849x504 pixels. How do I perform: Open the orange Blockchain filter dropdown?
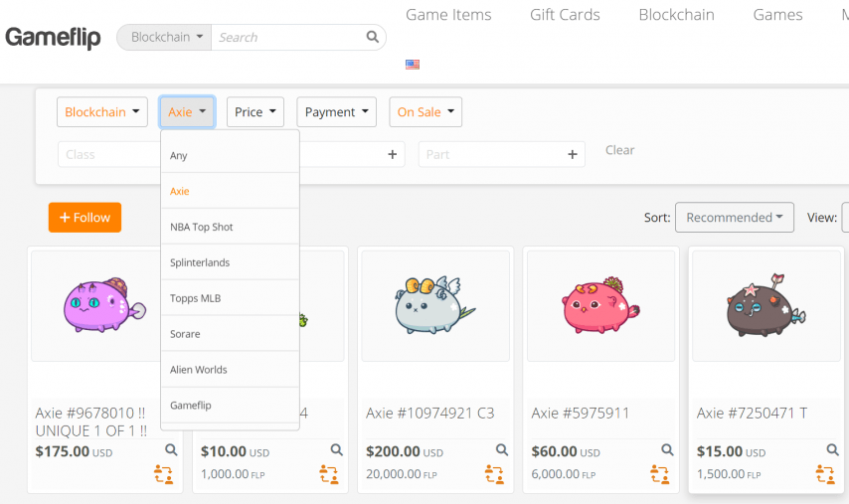point(102,112)
